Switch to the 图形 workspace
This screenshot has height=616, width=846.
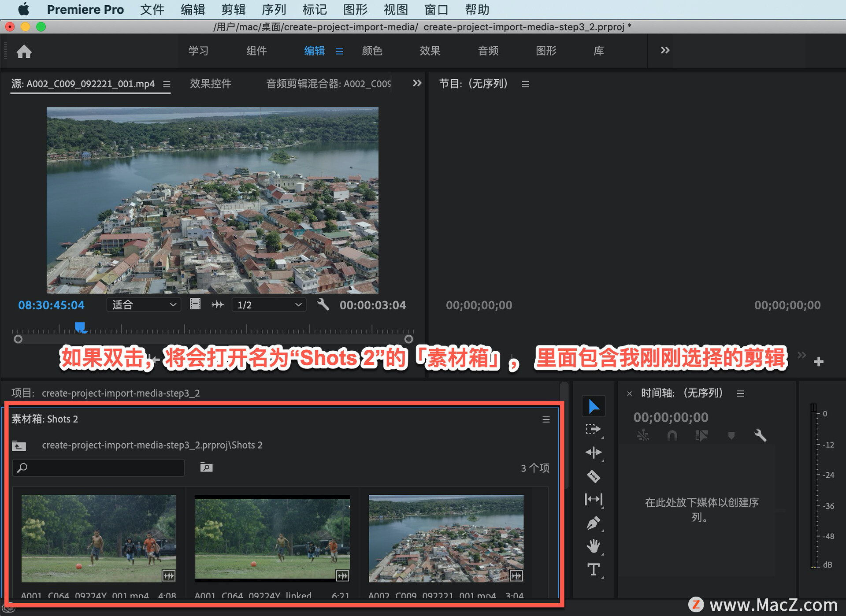click(x=546, y=51)
